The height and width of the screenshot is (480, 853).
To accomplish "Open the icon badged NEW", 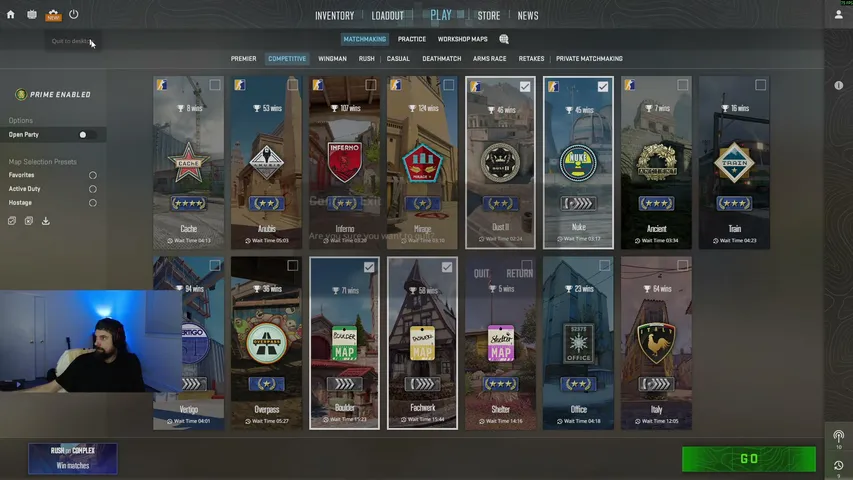I will click(53, 15).
